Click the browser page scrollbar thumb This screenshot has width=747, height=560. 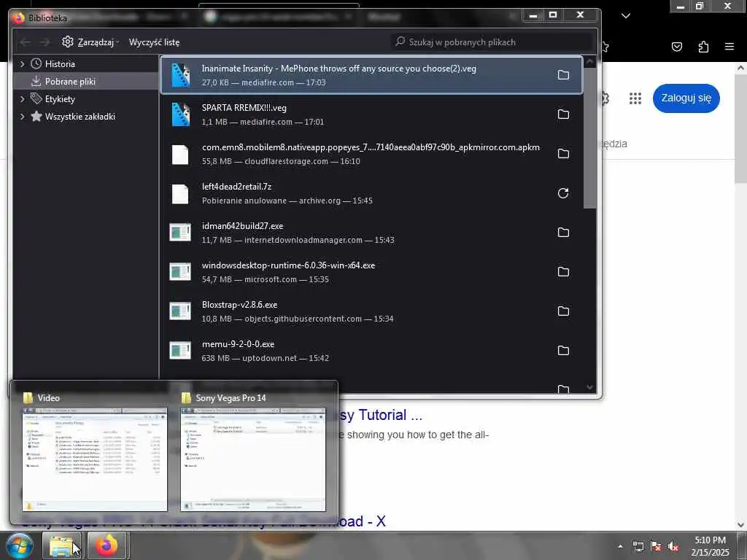(x=741, y=128)
